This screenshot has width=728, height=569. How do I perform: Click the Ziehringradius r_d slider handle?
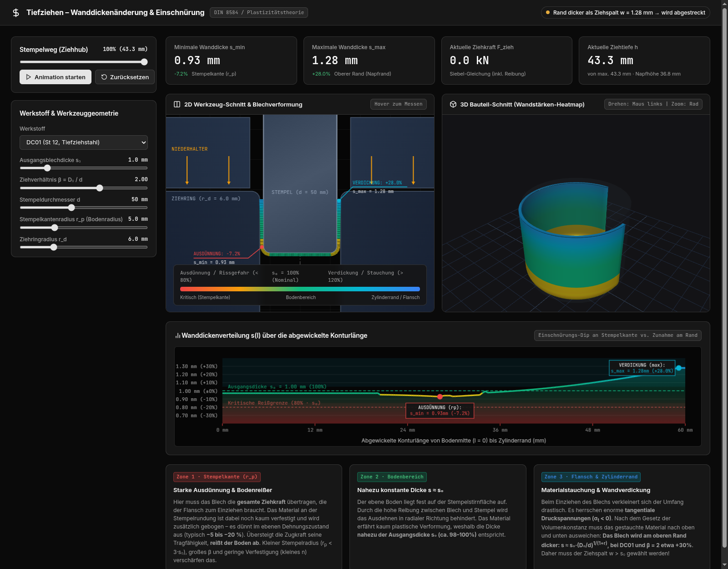point(54,247)
